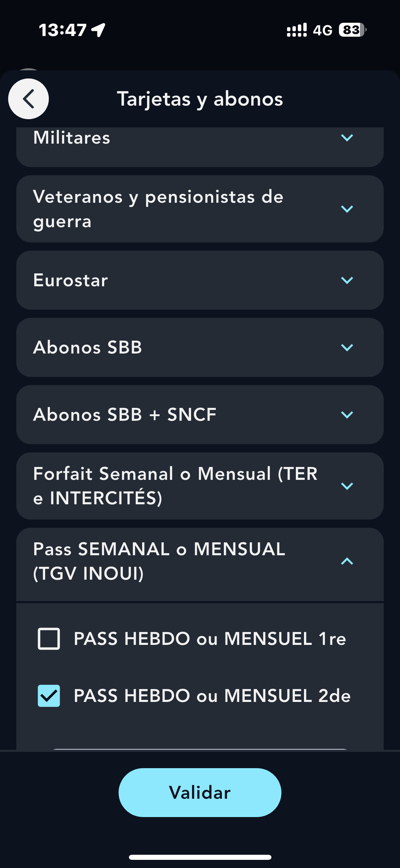Tap the Abonos SBB + SNCF label
400x868 pixels.
(x=125, y=415)
